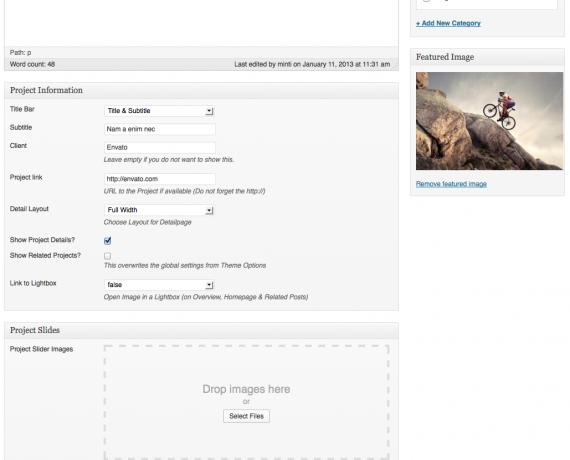570x460 pixels.
Task: Click the Word count status text
Action: 32,64
